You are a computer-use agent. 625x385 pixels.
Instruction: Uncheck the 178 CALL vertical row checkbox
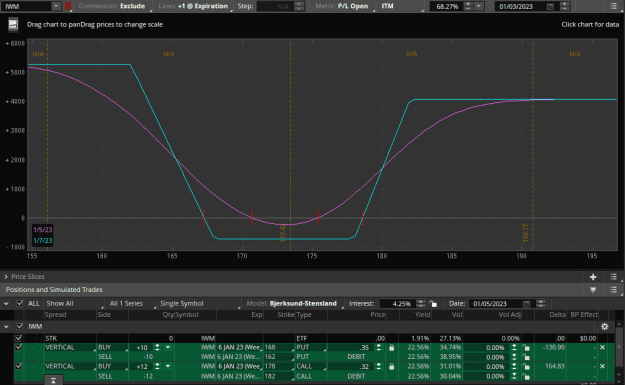(x=18, y=366)
